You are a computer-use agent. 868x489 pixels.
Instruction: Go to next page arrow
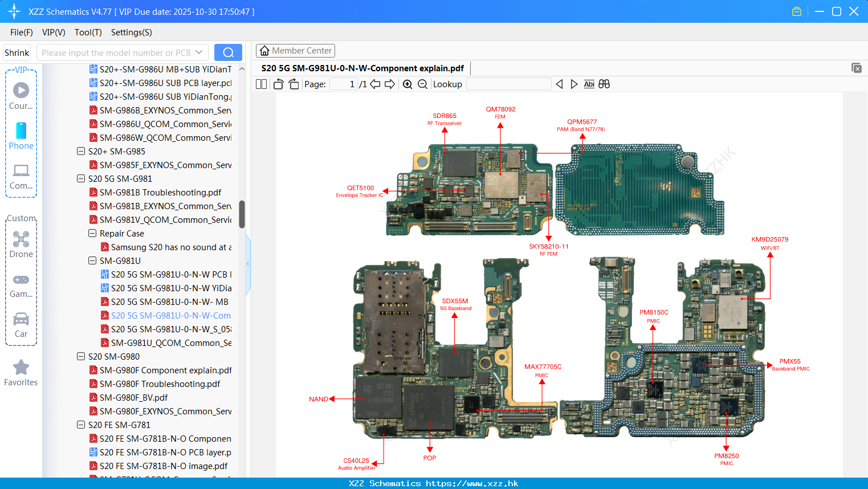[x=390, y=84]
